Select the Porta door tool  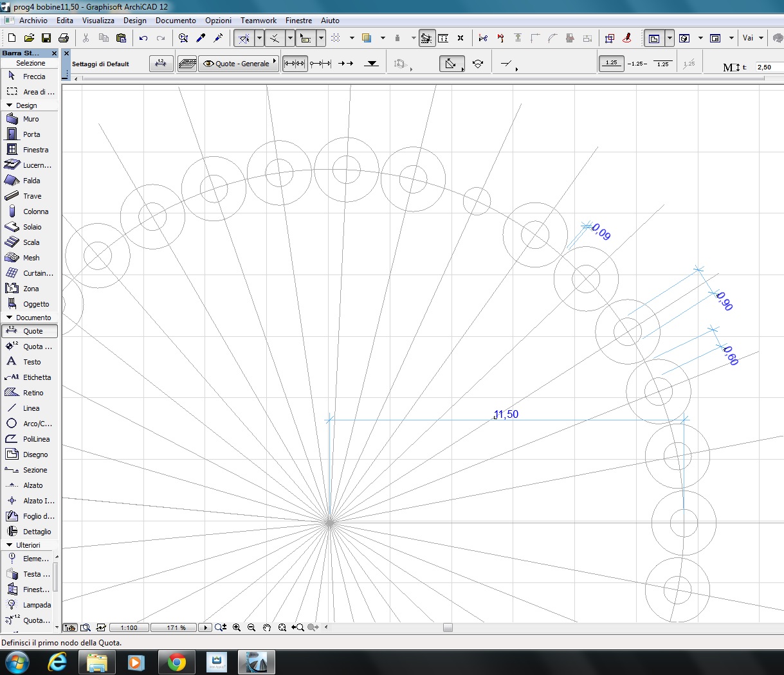(30, 134)
